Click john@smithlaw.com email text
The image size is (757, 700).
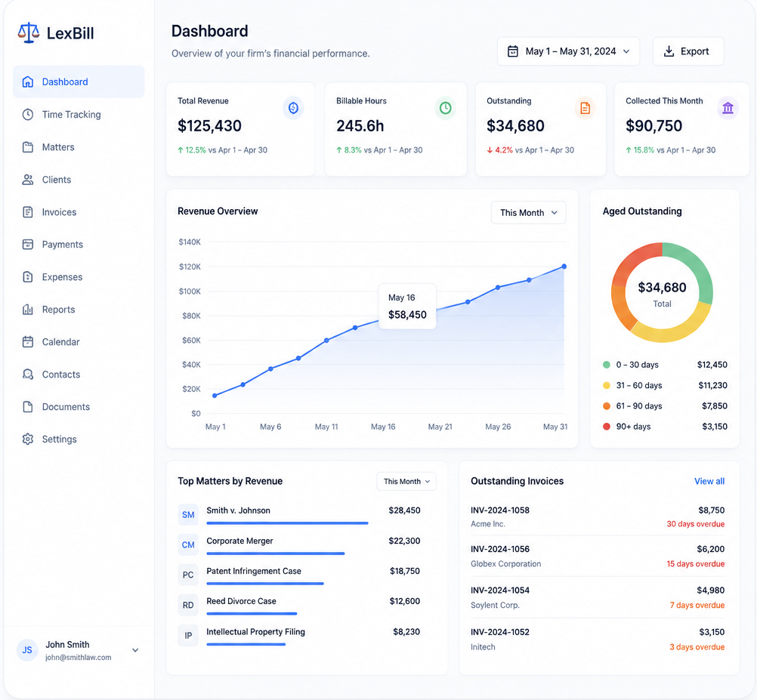pos(79,657)
